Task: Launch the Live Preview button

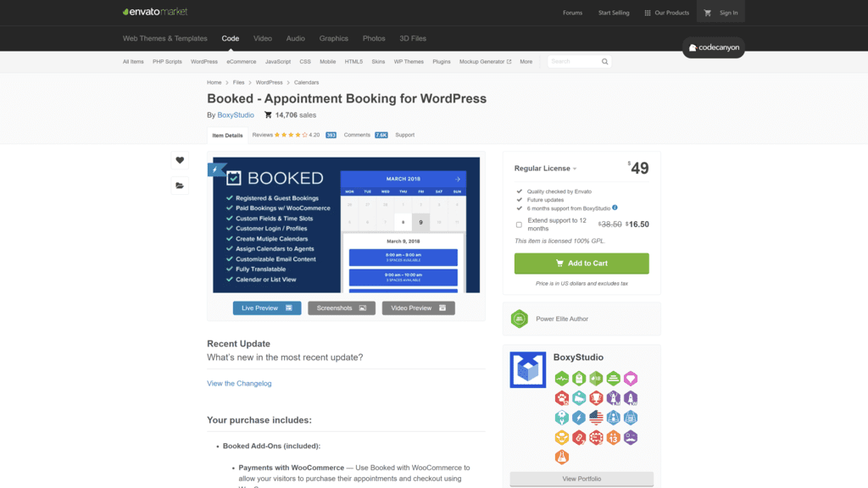Action: pos(267,308)
